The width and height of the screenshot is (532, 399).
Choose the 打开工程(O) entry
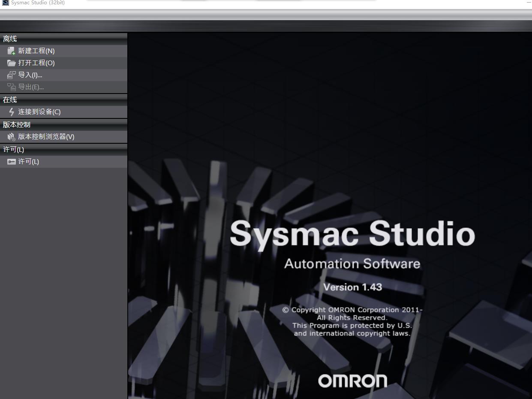click(x=36, y=63)
